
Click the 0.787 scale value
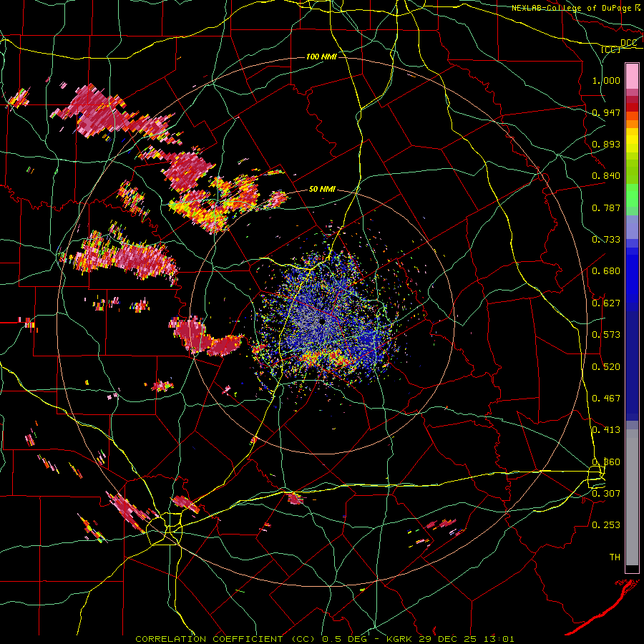606,208
